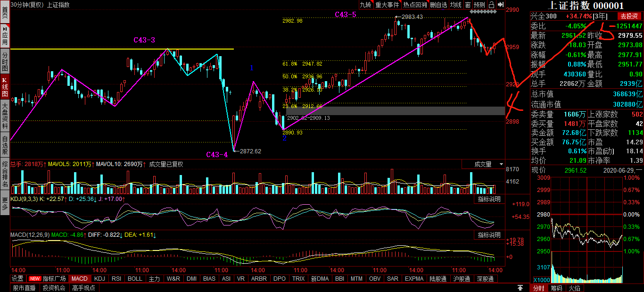Select the 筹码 mini-chart tab
The image size is (644, 292).
pyautogui.click(x=556, y=288)
